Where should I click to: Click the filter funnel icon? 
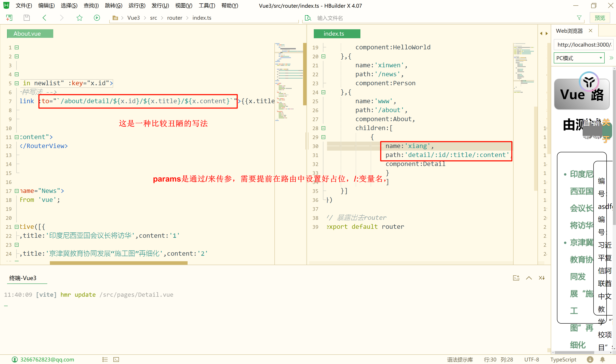pyautogui.click(x=579, y=18)
